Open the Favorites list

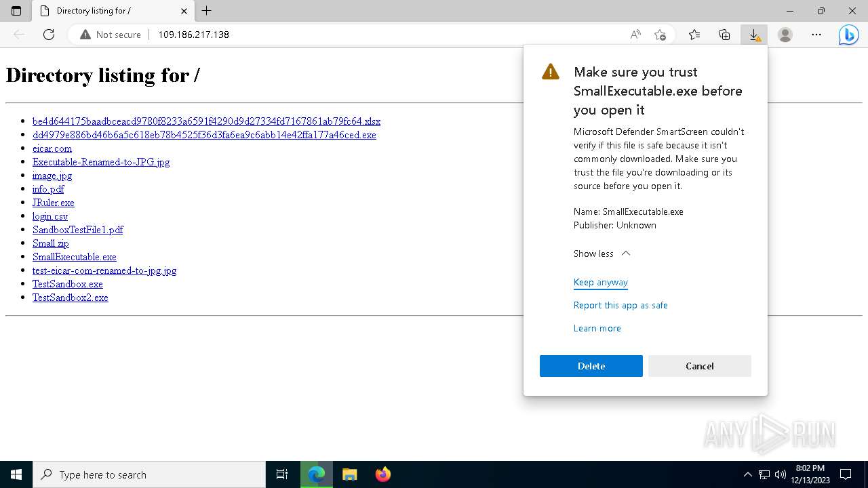click(x=694, y=35)
